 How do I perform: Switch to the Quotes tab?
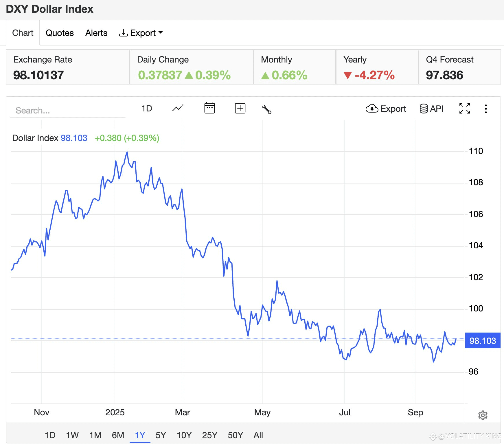coord(60,33)
